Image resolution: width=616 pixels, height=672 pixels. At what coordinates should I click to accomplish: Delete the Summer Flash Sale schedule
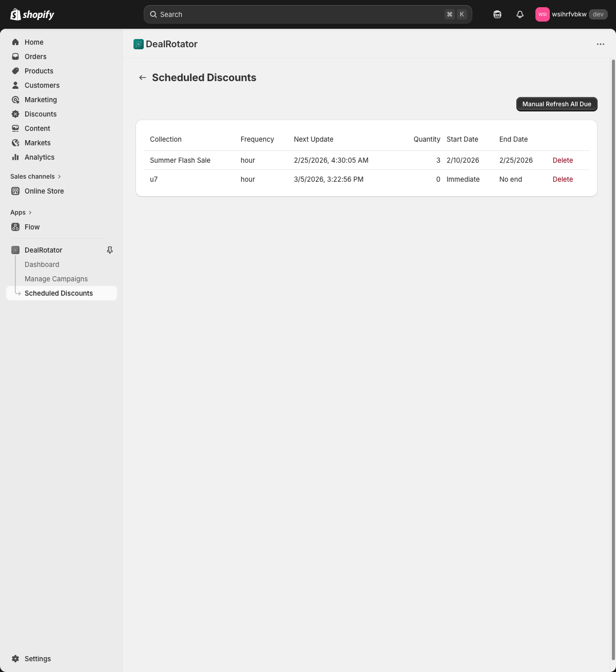563,160
